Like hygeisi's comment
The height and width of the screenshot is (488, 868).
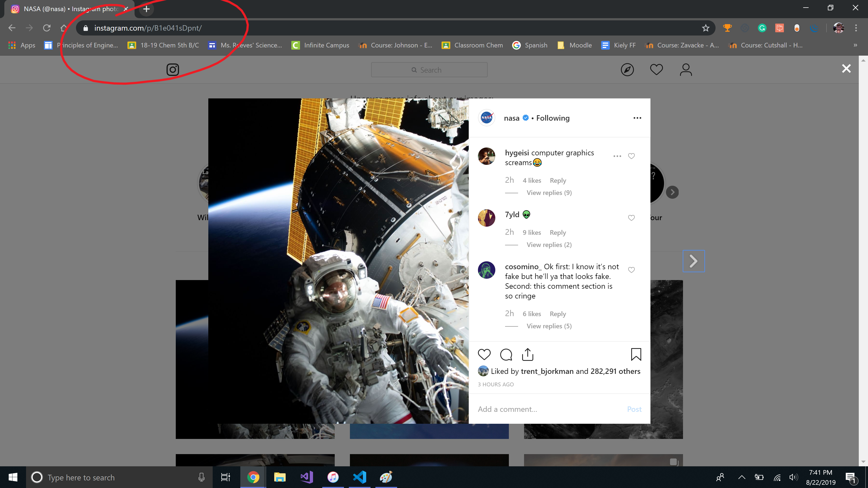pos(631,156)
